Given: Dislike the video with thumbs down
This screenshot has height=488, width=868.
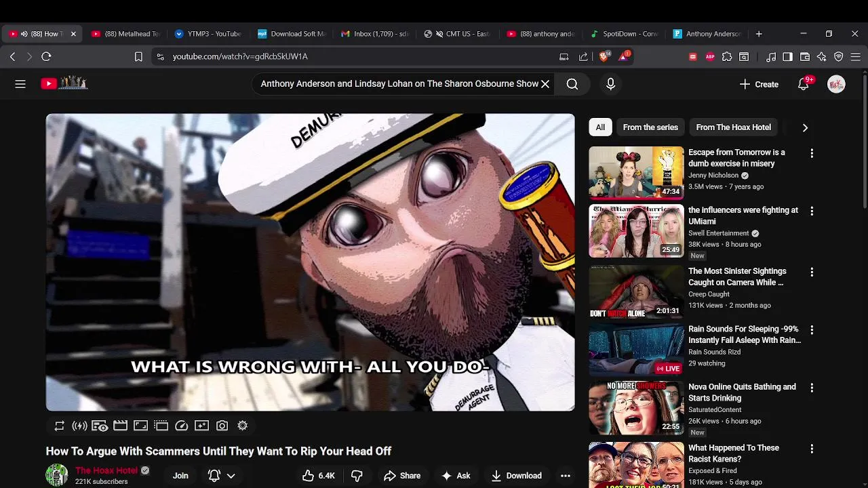Looking at the screenshot, I should (357, 476).
